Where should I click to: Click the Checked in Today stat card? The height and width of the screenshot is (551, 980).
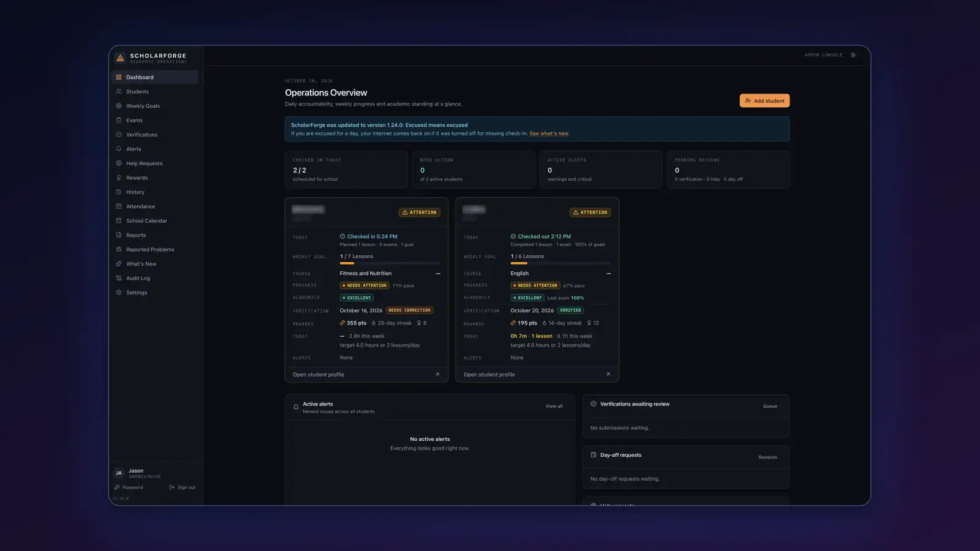tap(346, 170)
